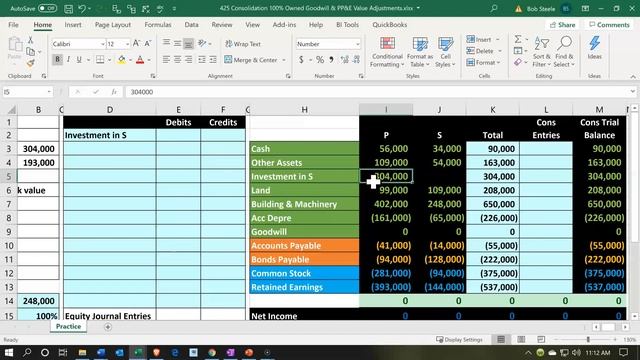This screenshot has height=360, width=640.
Task: Click the Share button
Action: 562,25
